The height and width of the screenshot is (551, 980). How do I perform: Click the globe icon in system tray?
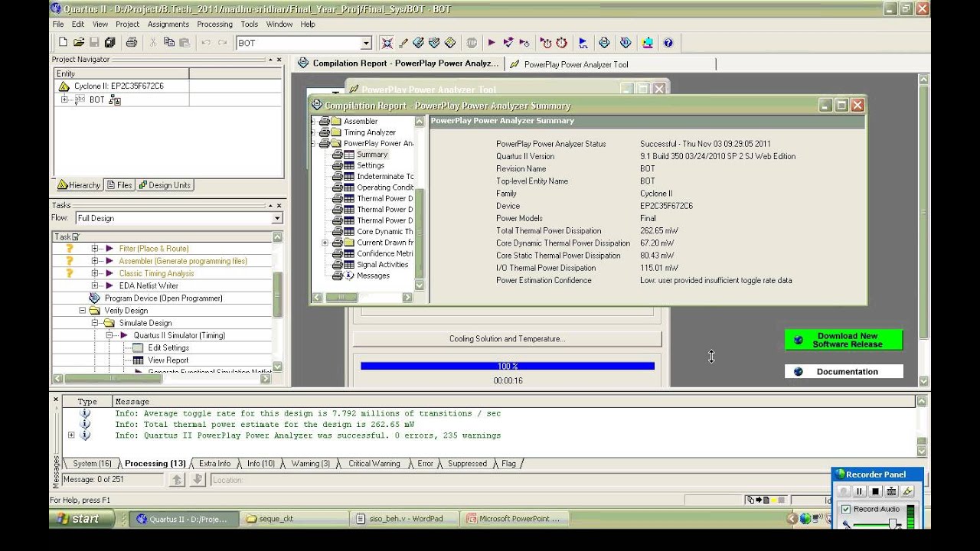click(805, 519)
